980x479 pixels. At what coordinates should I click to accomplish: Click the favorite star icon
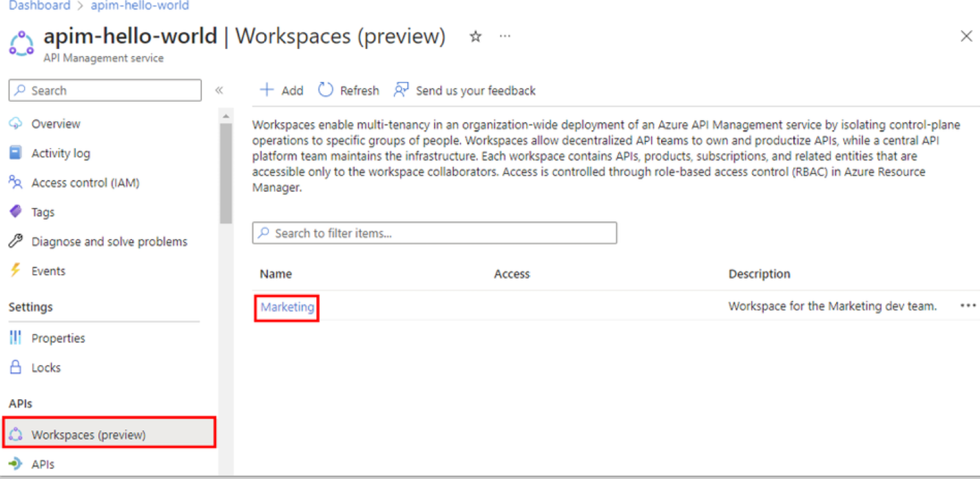[x=475, y=37]
